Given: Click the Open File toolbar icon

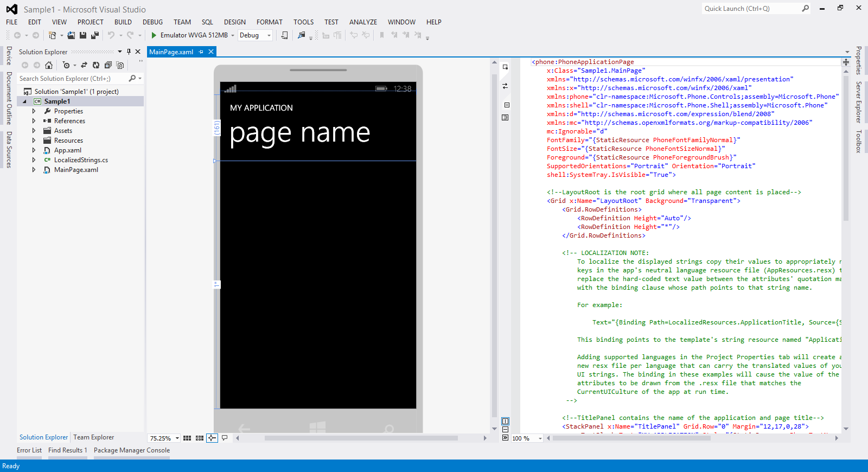Looking at the screenshot, I should coord(71,35).
